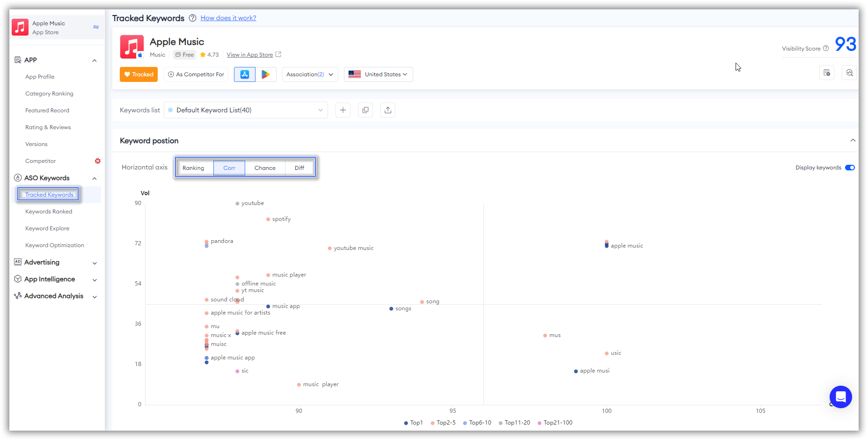Expand the Advanced Analysis section

pos(95,297)
